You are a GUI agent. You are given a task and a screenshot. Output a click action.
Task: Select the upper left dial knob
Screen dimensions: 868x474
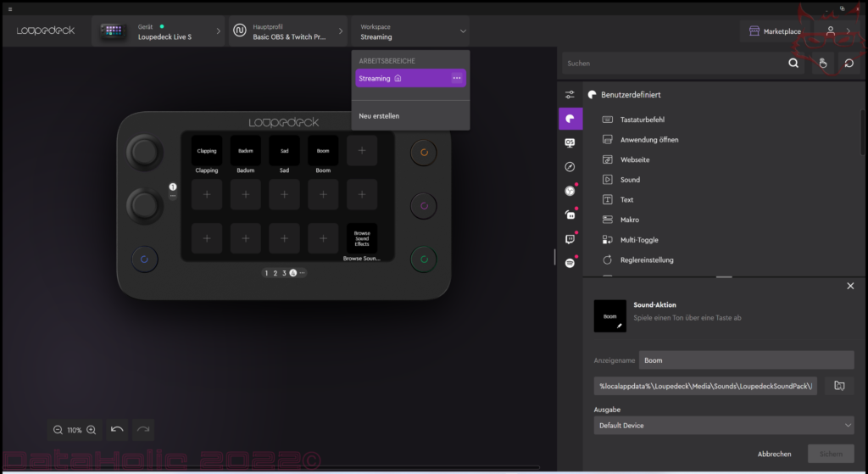[144, 153]
